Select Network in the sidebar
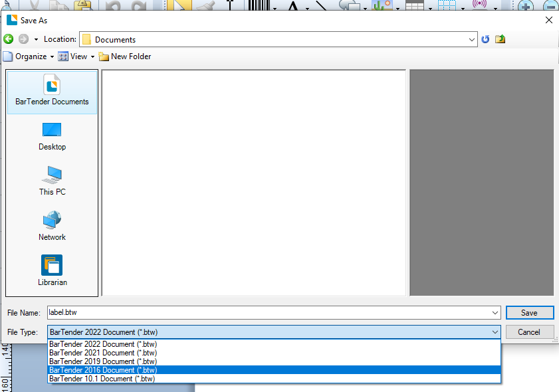Screen dimensions: 559x392 52,227
